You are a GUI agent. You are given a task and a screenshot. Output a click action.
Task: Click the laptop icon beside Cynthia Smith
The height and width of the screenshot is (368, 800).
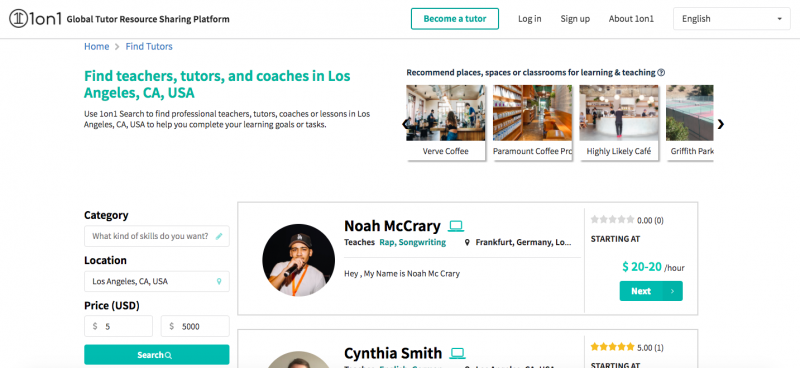pyautogui.click(x=458, y=353)
